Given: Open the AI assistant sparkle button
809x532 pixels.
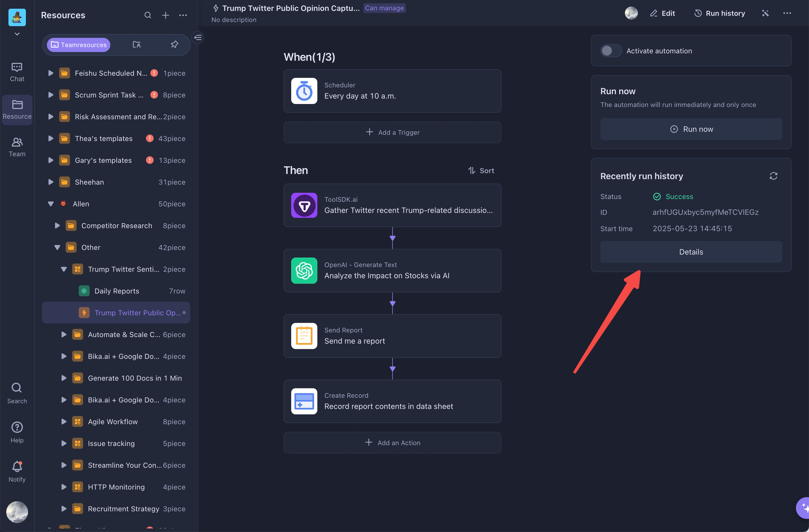Looking at the screenshot, I should tap(803, 507).
